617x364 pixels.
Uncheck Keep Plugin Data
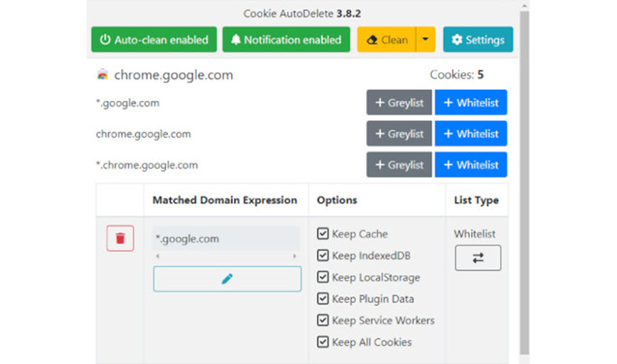323,299
